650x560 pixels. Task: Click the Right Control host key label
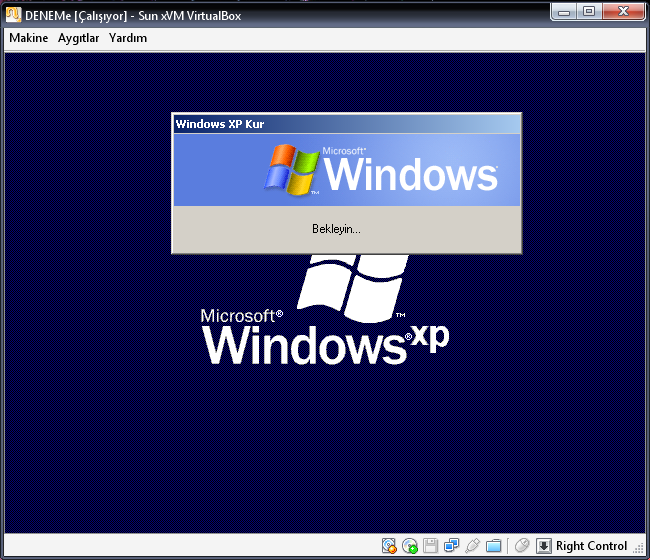pyautogui.click(x=592, y=546)
